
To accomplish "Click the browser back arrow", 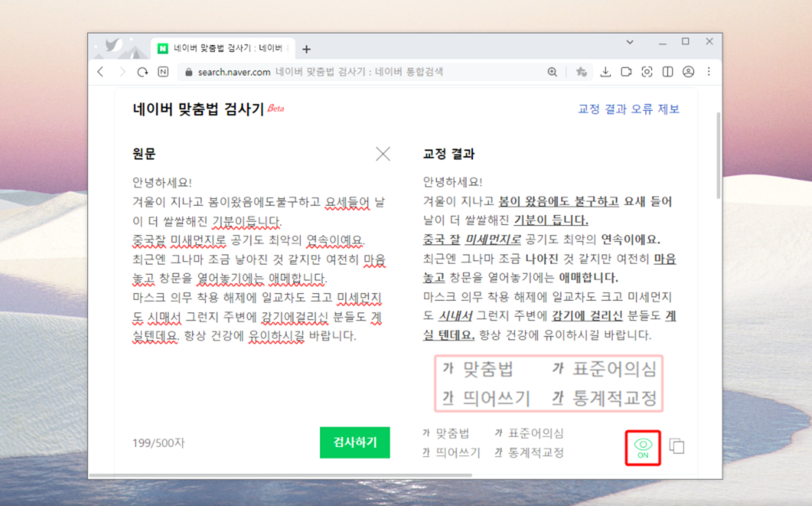I will [100, 72].
